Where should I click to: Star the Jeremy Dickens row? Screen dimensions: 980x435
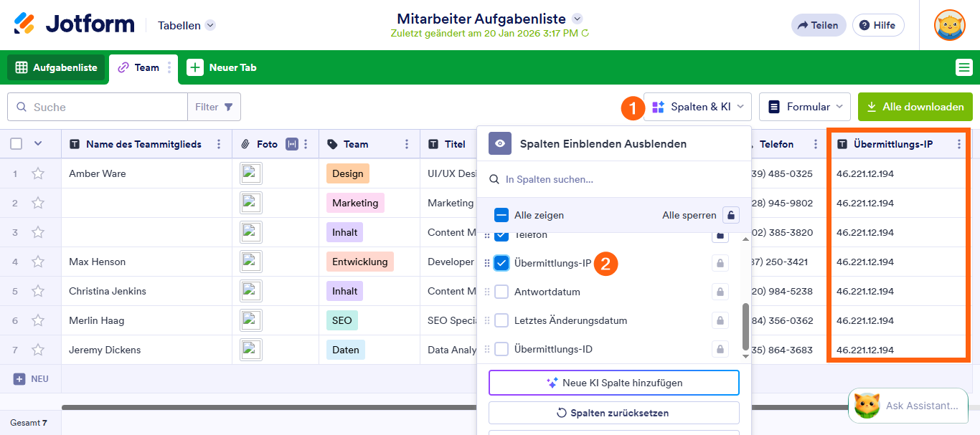[38, 350]
